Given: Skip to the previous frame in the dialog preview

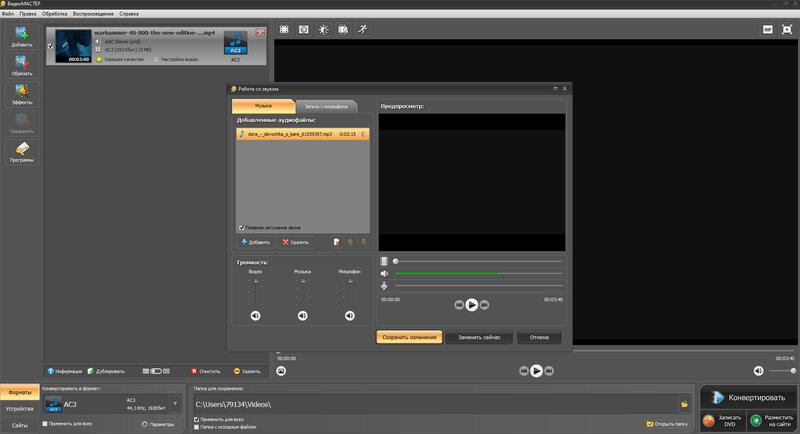Looking at the screenshot, I should pyautogui.click(x=459, y=305).
